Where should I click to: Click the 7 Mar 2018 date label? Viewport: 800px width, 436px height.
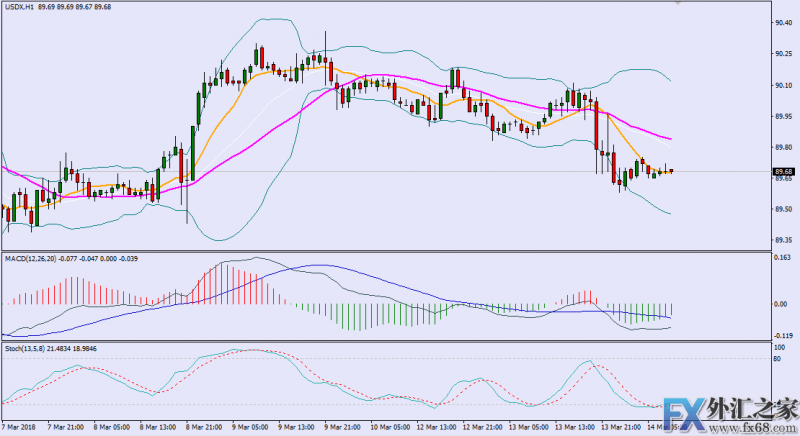point(20,426)
